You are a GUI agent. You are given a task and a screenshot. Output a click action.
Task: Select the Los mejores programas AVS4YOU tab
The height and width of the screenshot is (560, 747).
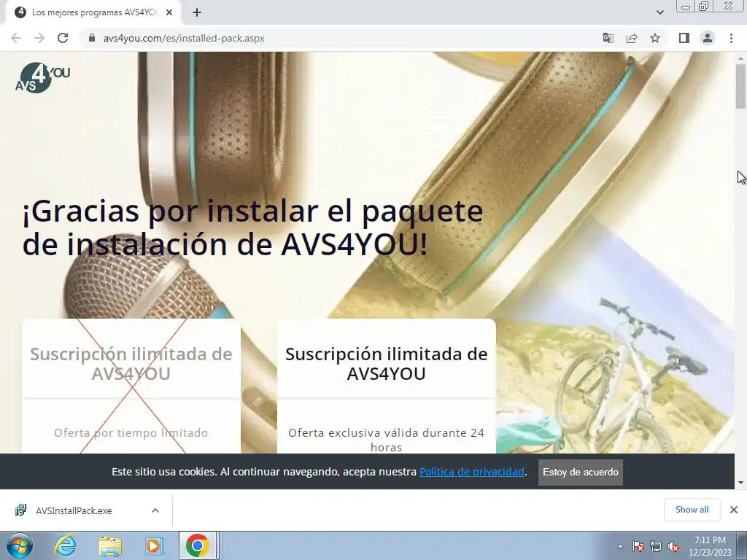point(93,13)
